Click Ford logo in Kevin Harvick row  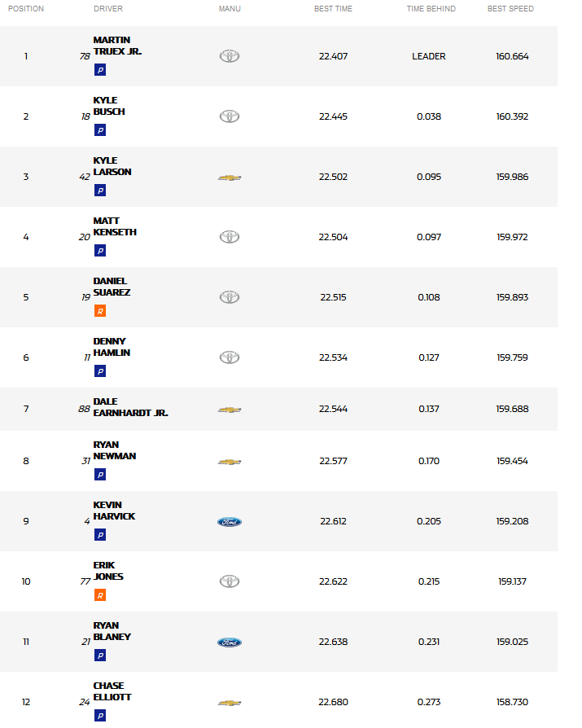[230, 522]
